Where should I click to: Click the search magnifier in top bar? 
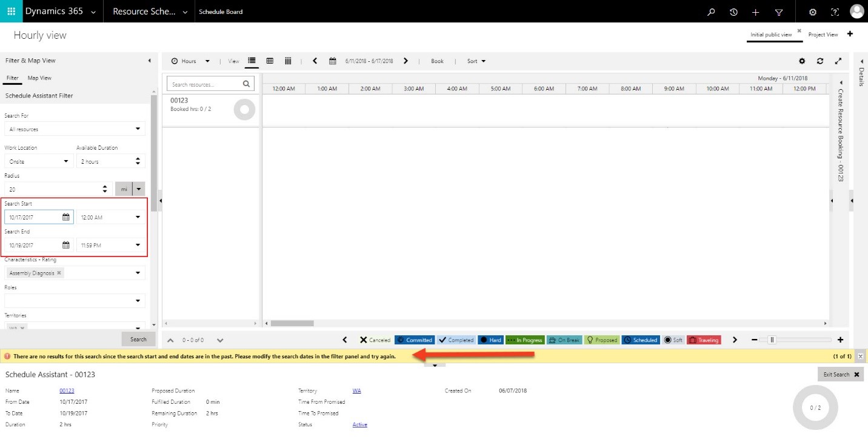[x=712, y=12]
